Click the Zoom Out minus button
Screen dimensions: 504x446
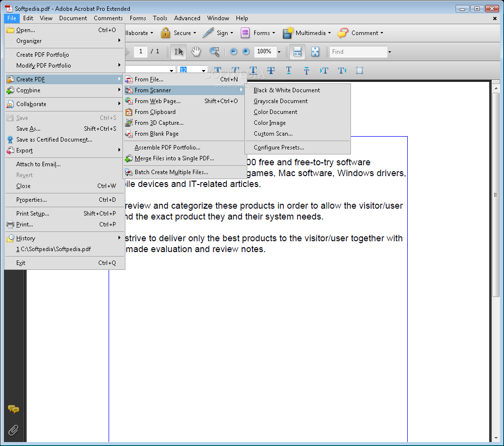[233, 51]
